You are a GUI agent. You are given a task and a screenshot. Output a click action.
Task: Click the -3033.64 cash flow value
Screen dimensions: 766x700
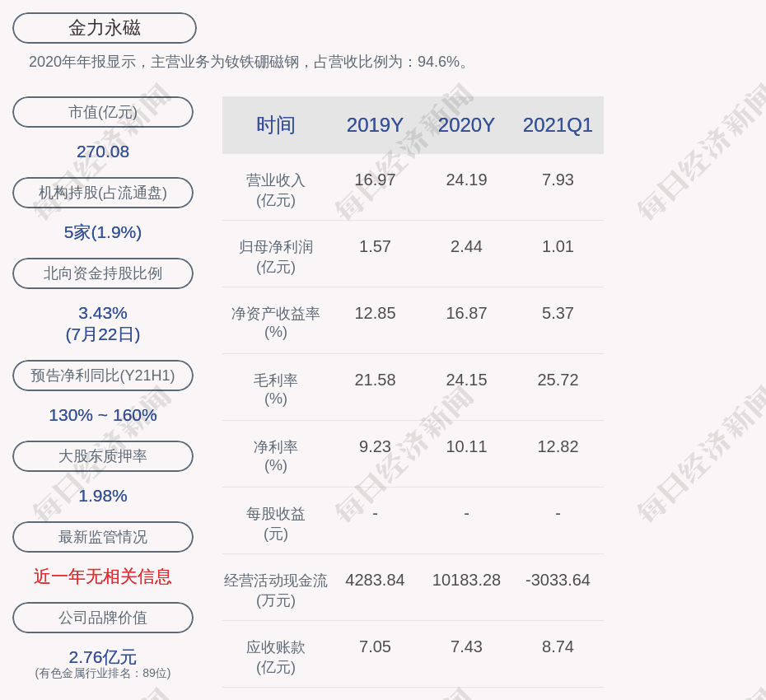558,580
